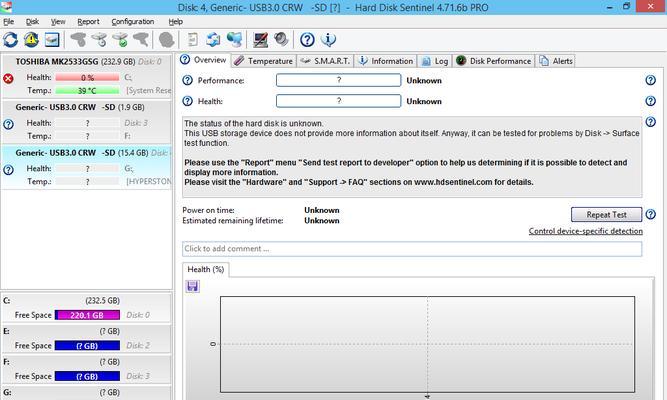Switch to the S.M.A.R.T. tab
The height and width of the screenshot is (400, 667).
(325, 61)
